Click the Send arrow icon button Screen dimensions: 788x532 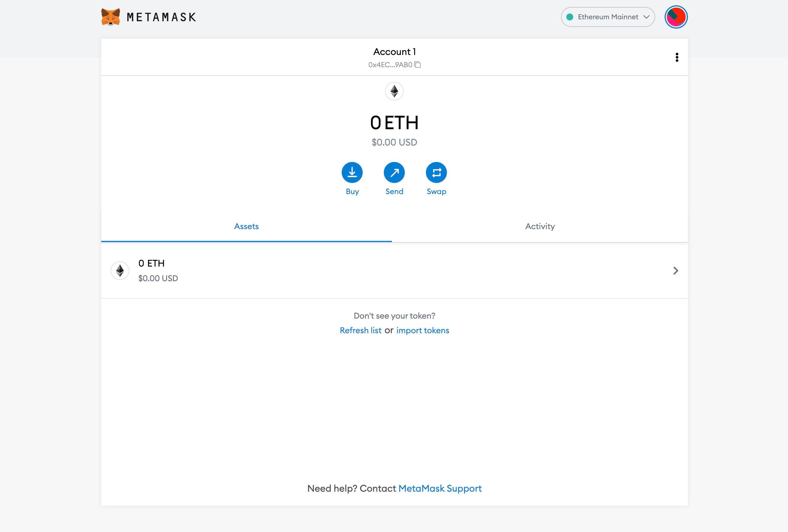click(394, 172)
